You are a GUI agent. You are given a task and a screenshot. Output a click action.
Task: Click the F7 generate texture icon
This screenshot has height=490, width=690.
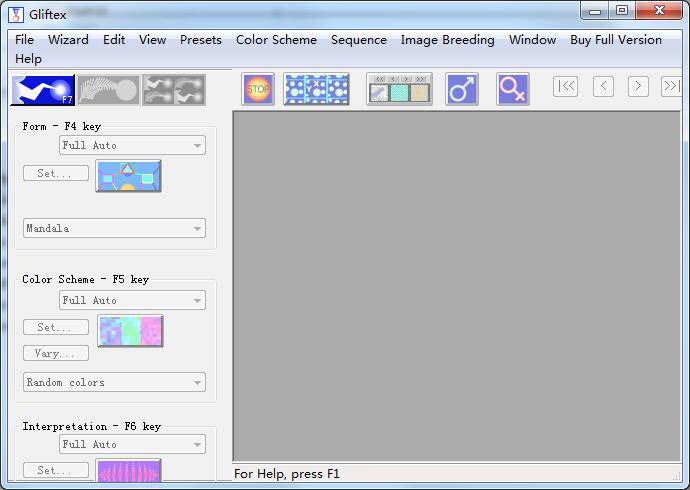pyautogui.click(x=43, y=90)
